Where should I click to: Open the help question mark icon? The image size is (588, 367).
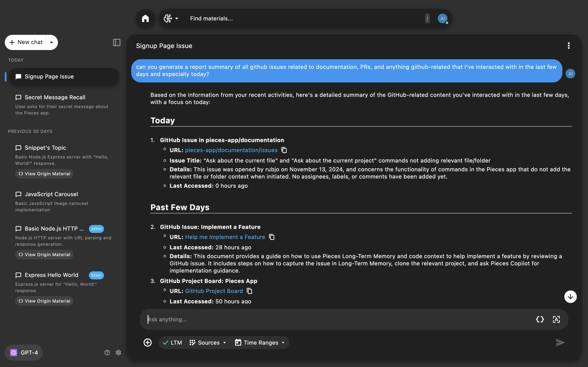click(x=107, y=352)
